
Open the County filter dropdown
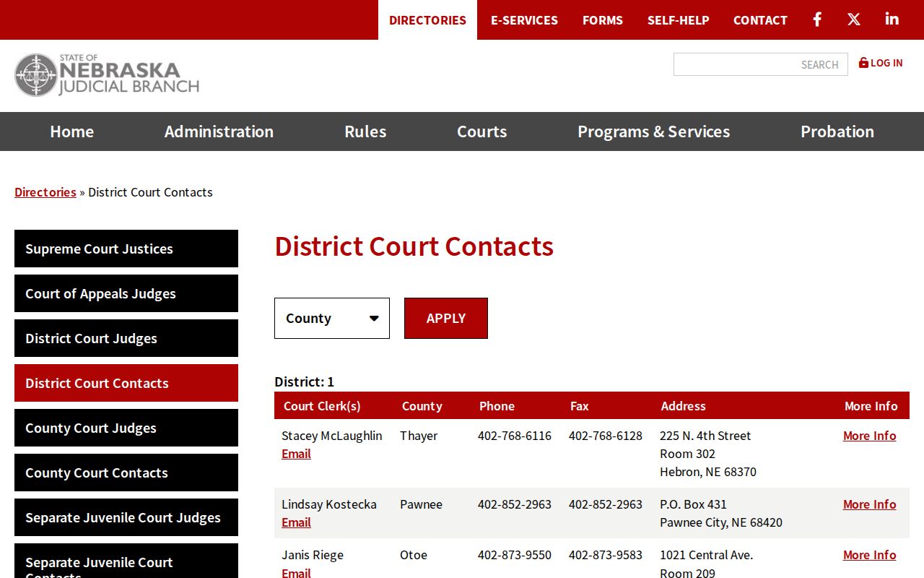tap(332, 318)
